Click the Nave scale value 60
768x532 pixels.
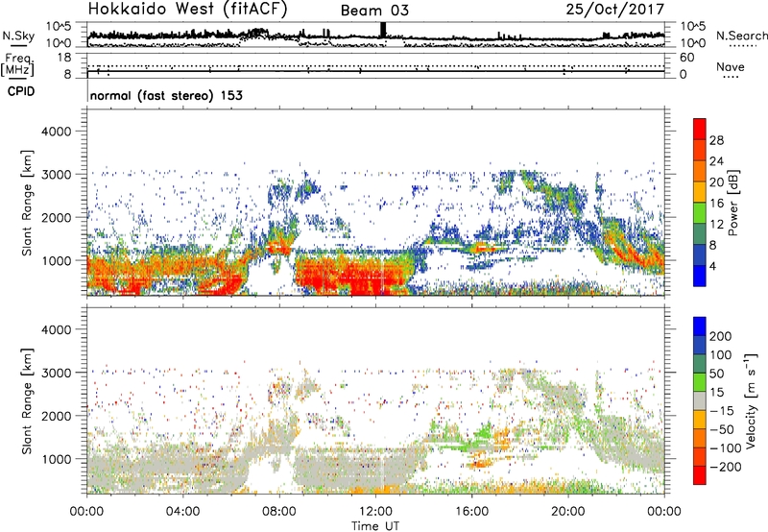(686, 58)
